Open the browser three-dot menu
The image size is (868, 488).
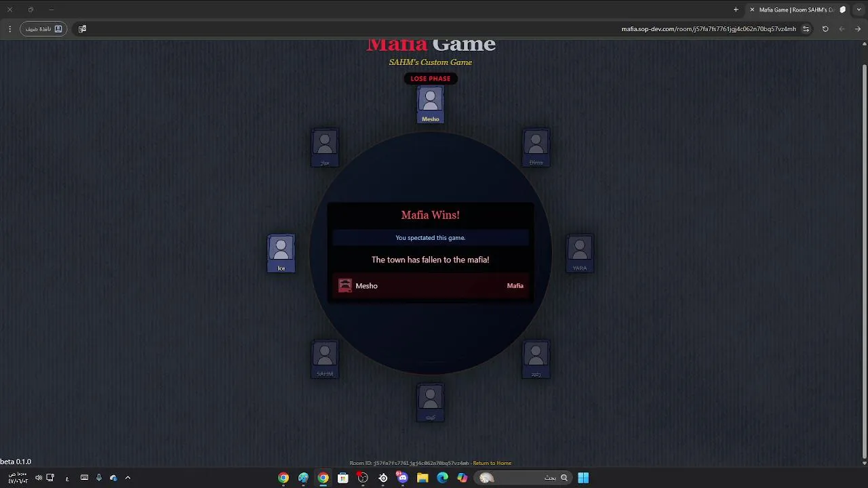(9, 29)
